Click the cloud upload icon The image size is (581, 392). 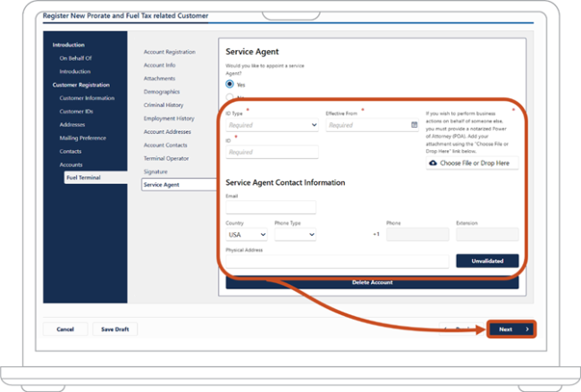click(433, 163)
